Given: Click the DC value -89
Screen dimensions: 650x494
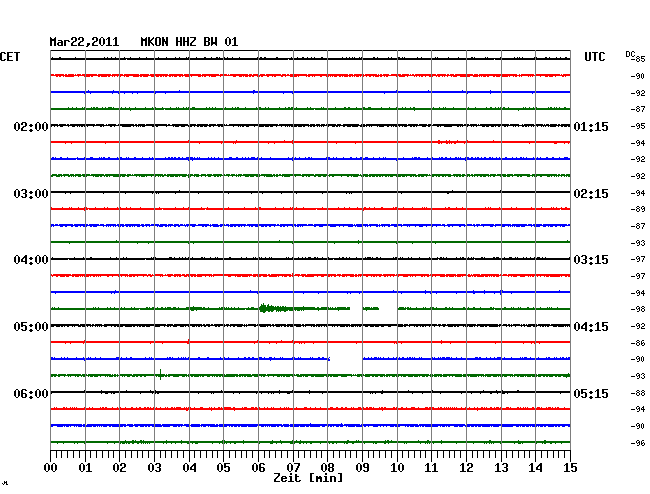Looking at the screenshot, I should (638, 209).
